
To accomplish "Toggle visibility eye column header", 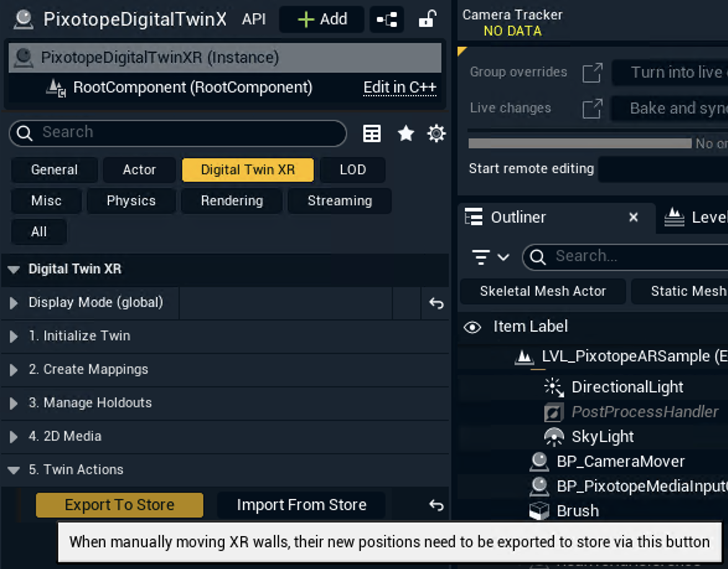I will coord(472,327).
